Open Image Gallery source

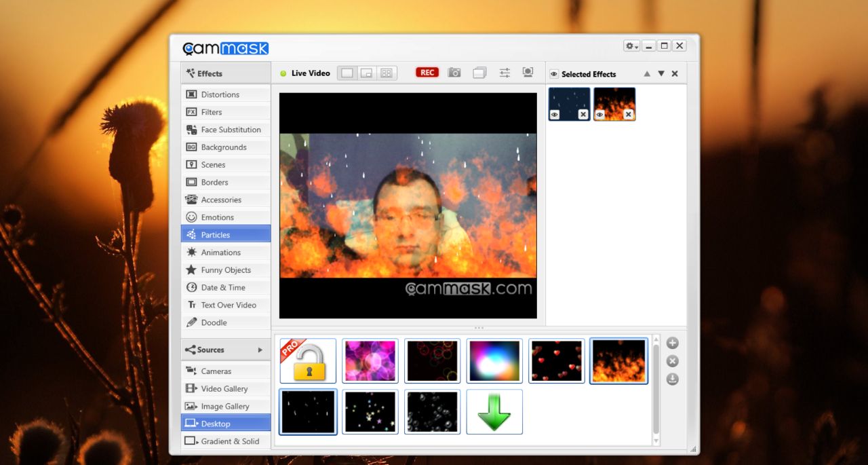click(226, 407)
